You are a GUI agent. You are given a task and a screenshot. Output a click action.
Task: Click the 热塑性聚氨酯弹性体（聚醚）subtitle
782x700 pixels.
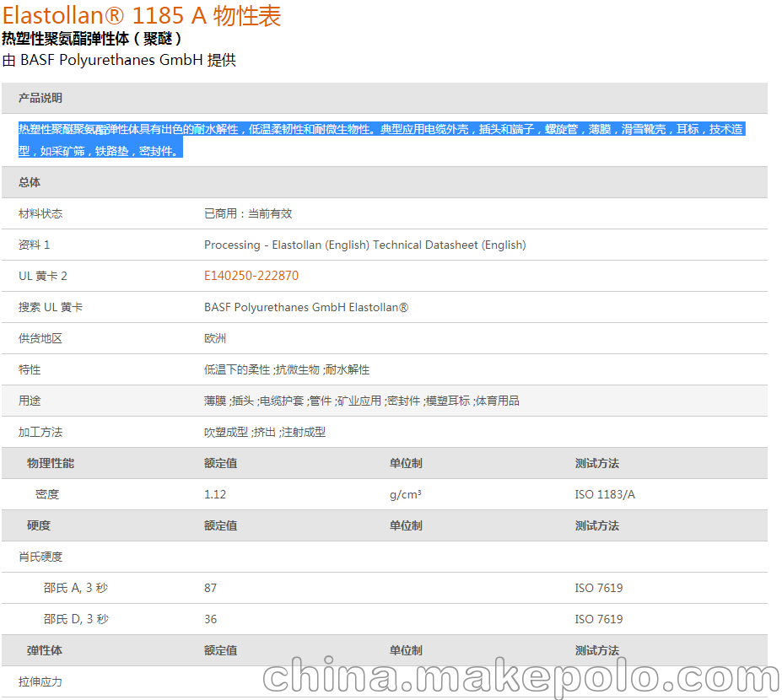click(92, 39)
